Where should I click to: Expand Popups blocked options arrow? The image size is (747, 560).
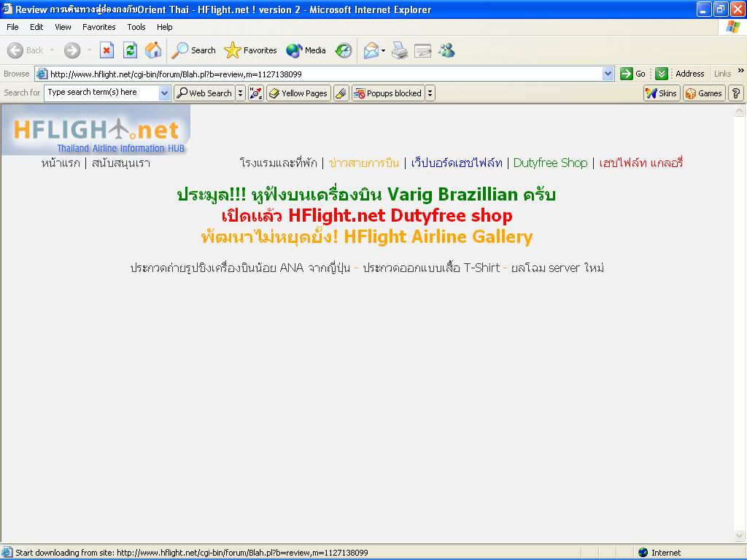(430, 93)
